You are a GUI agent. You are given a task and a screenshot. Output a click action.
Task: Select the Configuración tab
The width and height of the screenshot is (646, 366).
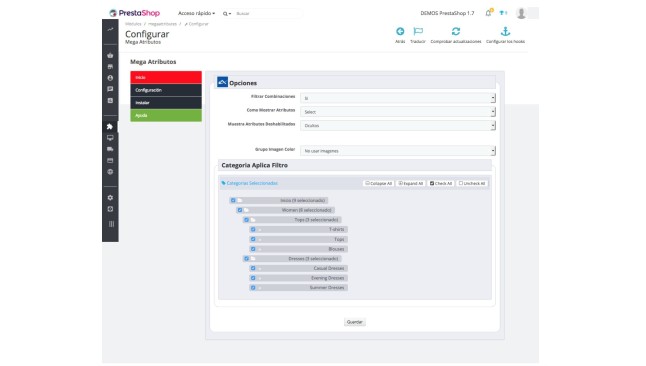pyautogui.click(x=166, y=90)
